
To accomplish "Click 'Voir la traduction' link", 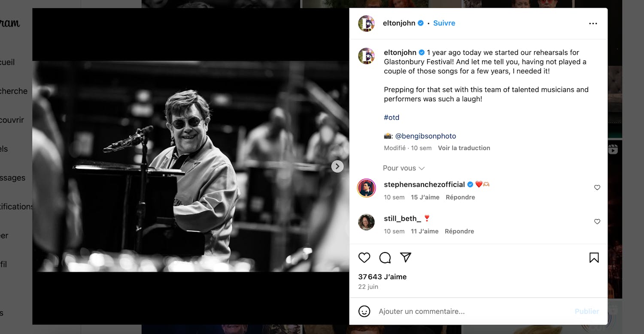I will (464, 148).
